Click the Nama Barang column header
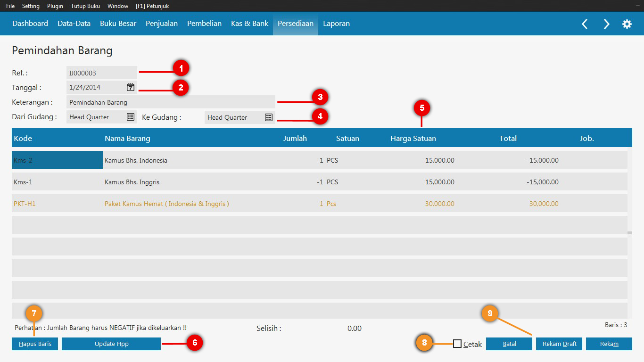The image size is (644, 362). tap(127, 138)
